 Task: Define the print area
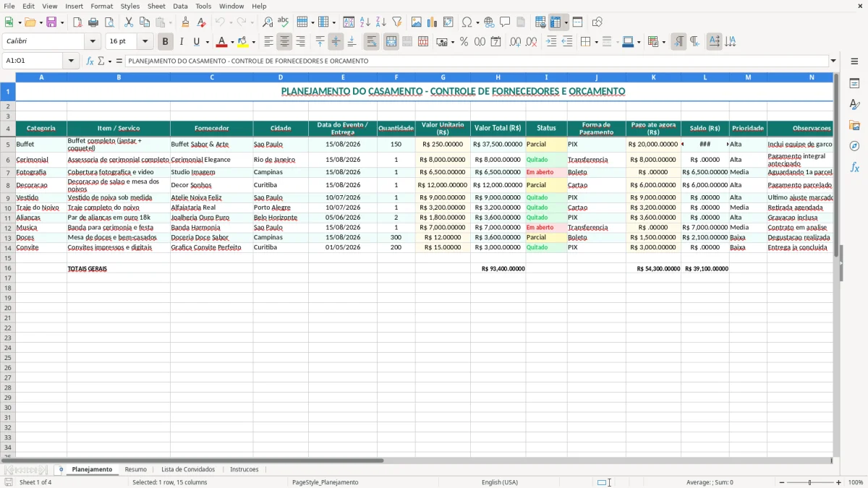(x=540, y=22)
